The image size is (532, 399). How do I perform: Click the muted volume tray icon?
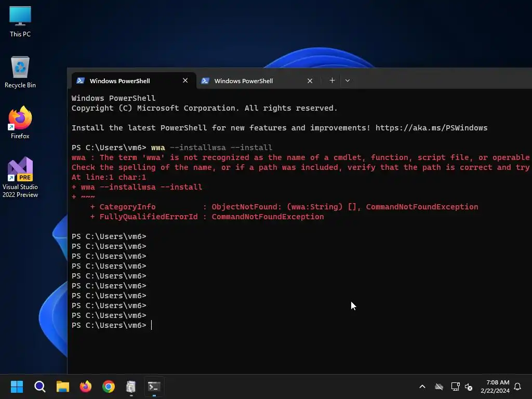(x=469, y=387)
